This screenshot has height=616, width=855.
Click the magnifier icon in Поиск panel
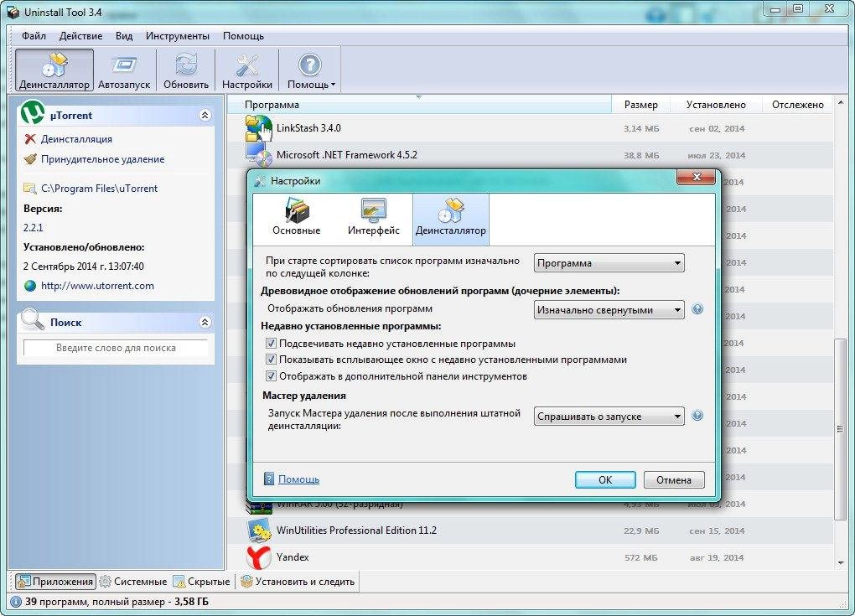33,319
